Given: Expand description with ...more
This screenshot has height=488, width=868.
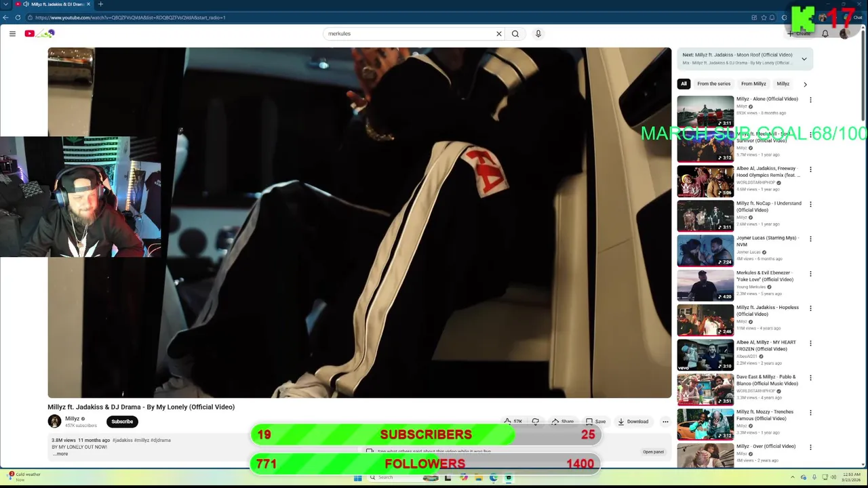Looking at the screenshot, I should 60,453.
